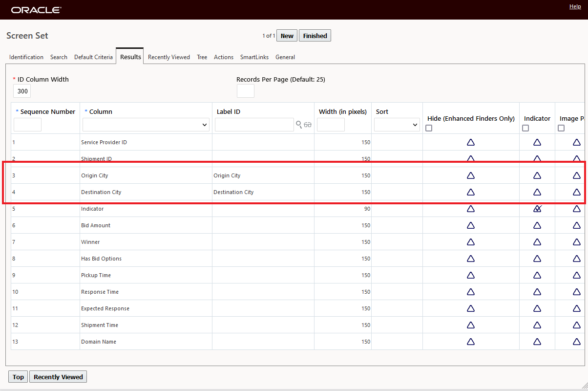Click Hide triangle icon in Has Bid Options row
This screenshot has height=391, width=588.
point(471,259)
